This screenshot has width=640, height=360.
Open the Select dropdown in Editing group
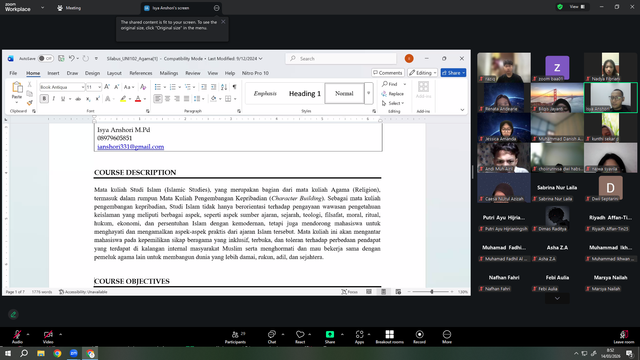(393, 103)
